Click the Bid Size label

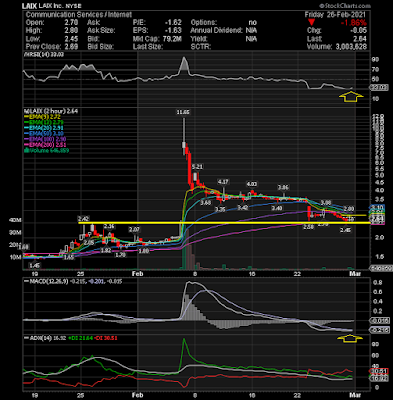100,47
